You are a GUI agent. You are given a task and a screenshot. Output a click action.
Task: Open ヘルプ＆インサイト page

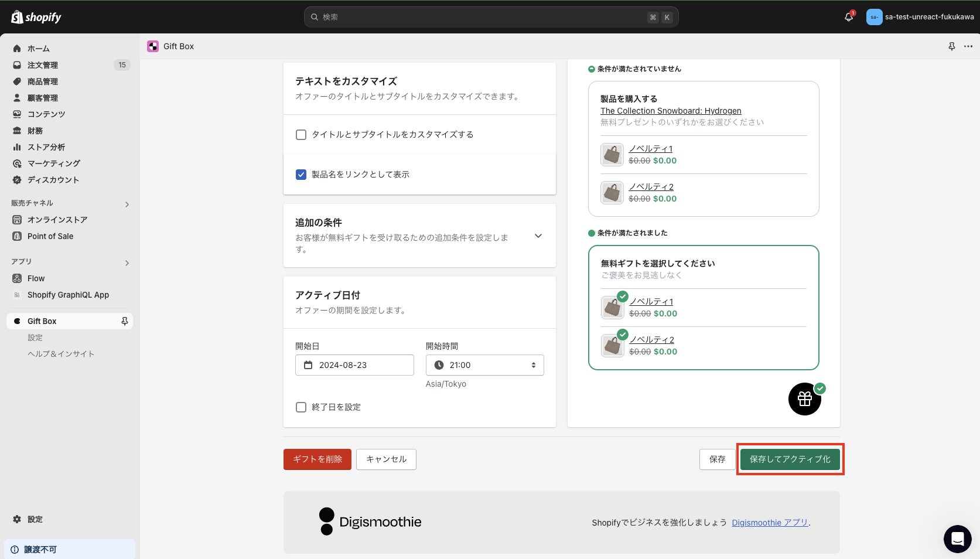pyautogui.click(x=61, y=354)
